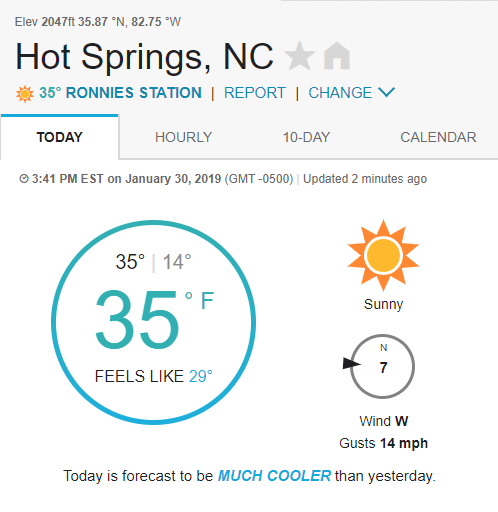Switch to the HOURLY tab

[x=183, y=137]
